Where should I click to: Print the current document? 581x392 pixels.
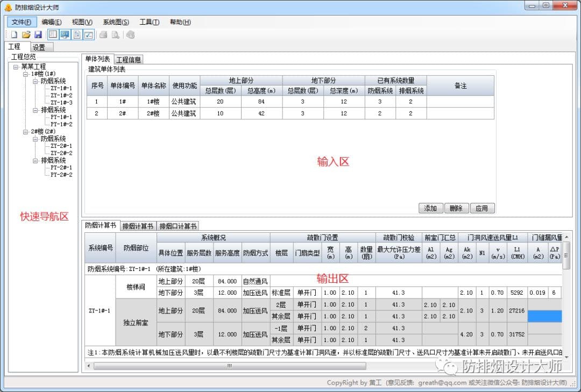[x=103, y=34]
